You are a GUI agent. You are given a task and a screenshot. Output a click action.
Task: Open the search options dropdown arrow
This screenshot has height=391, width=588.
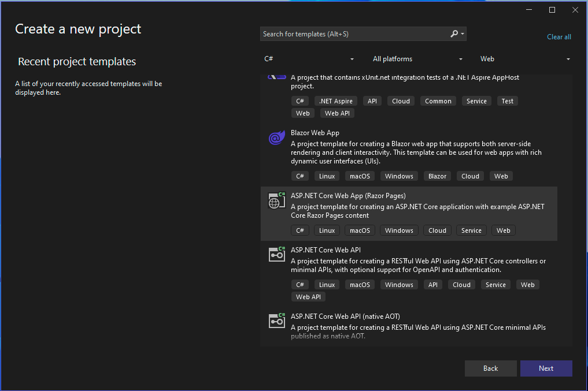(463, 34)
